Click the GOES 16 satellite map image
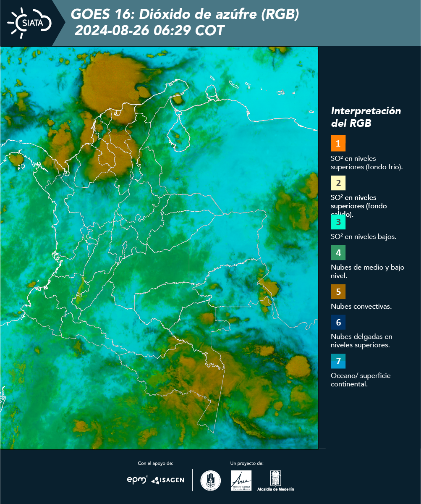This screenshot has height=504, width=421. (160, 248)
